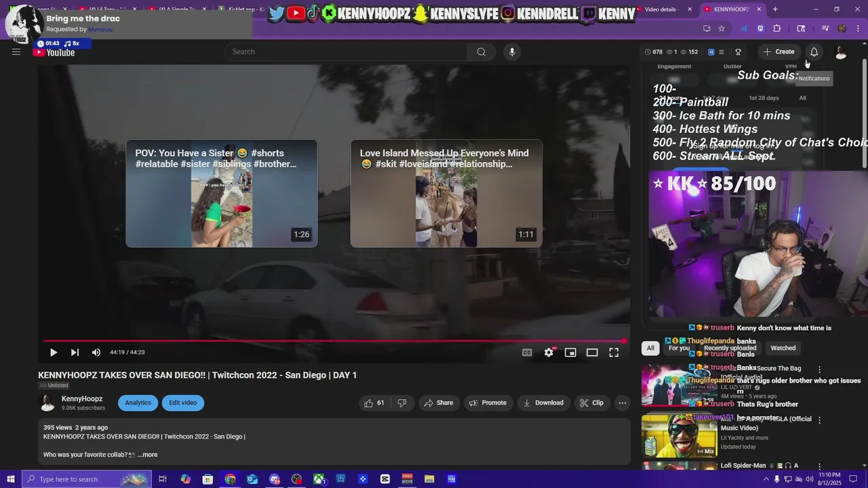Viewport: 868px width, 488px height.
Task: Bookmark this page with the star icon
Action: (722, 28)
